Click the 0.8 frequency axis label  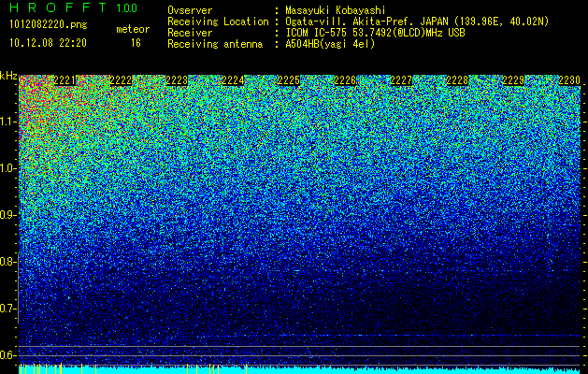click(8, 262)
